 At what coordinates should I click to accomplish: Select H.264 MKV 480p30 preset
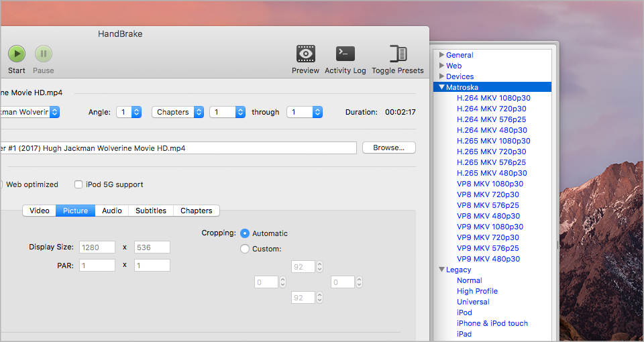coord(492,130)
